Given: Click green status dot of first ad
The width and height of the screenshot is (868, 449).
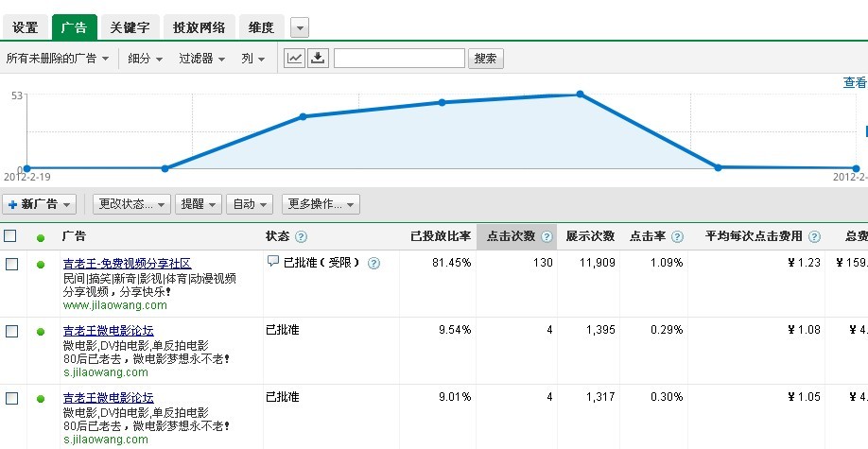Looking at the screenshot, I should point(41,265).
